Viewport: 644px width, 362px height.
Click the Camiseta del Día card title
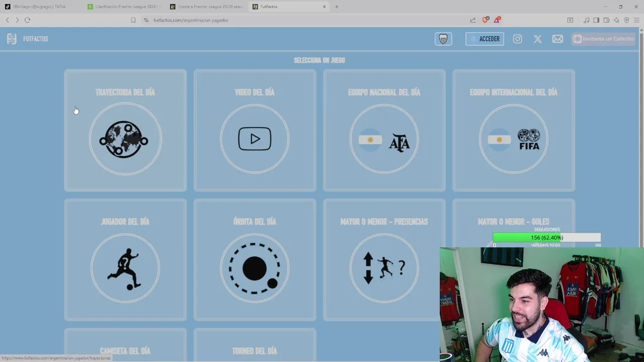(125, 351)
